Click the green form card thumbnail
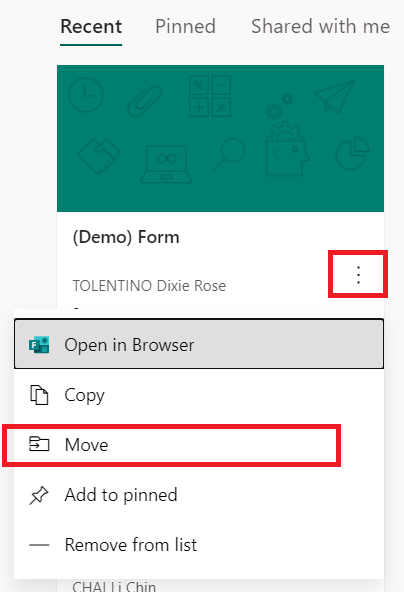The image size is (404, 592). tap(221, 138)
